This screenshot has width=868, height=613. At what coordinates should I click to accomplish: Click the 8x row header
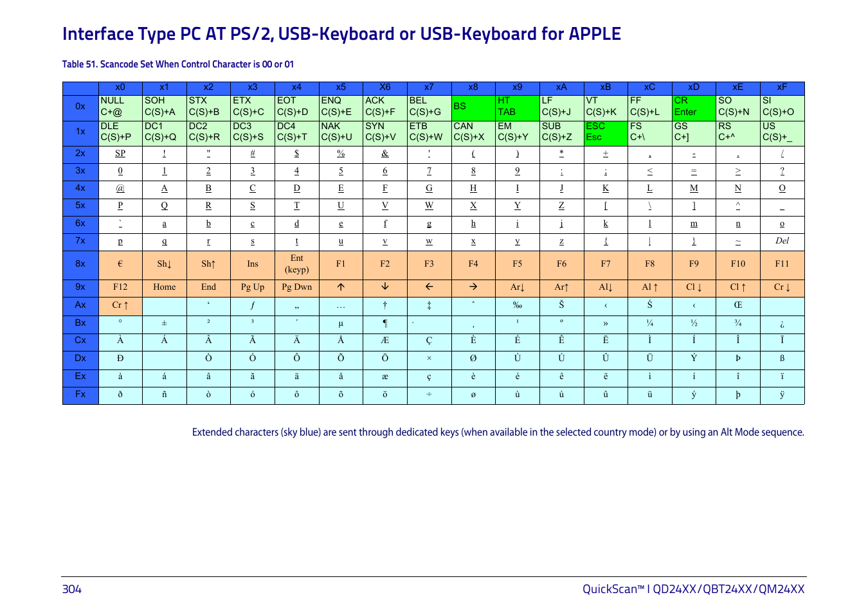coord(80,265)
